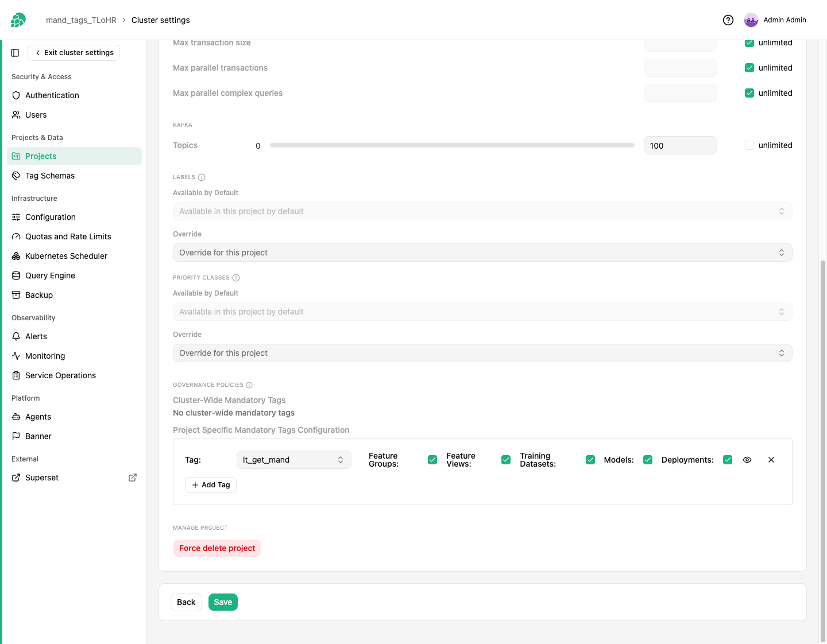Click the Alerts bell icon
This screenshot has height=644, width=827.
[16, 336]
